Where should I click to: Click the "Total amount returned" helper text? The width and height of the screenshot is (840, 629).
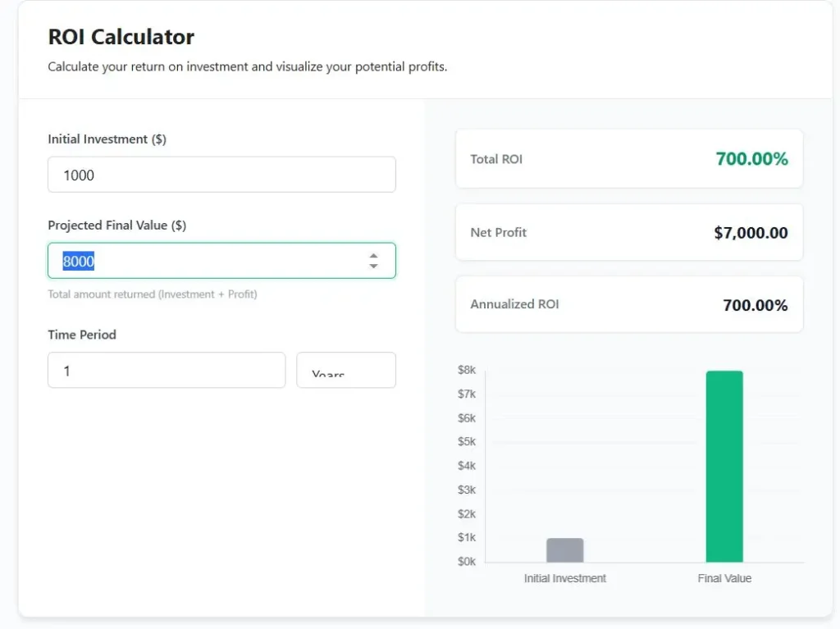pos(152,294)
